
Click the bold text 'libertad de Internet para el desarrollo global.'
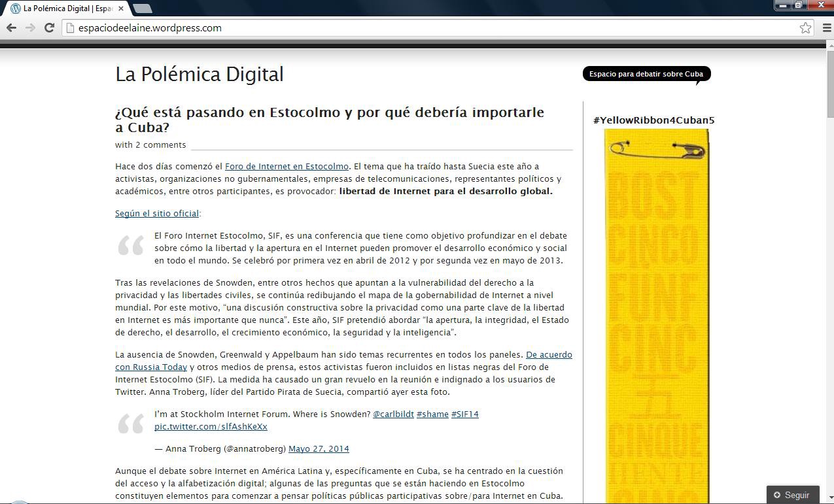[446, 192]
